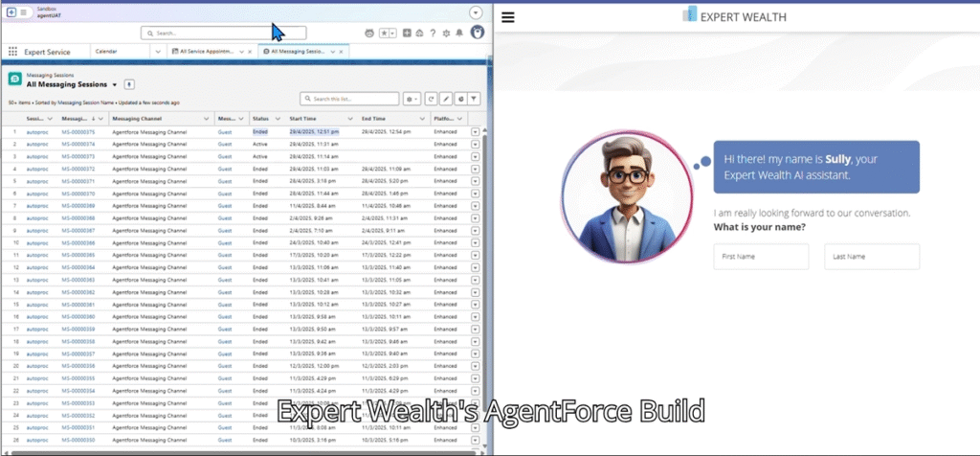Open All Messaging Sessions tab chevron menu
This screenshot has height=456, width=980.
[x=332, y=52]
